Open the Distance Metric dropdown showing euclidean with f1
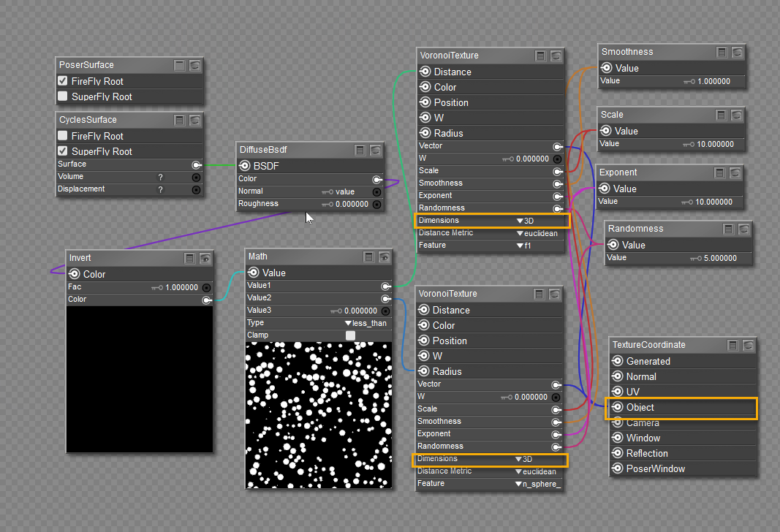780x532 pixels. click(536, 233)
